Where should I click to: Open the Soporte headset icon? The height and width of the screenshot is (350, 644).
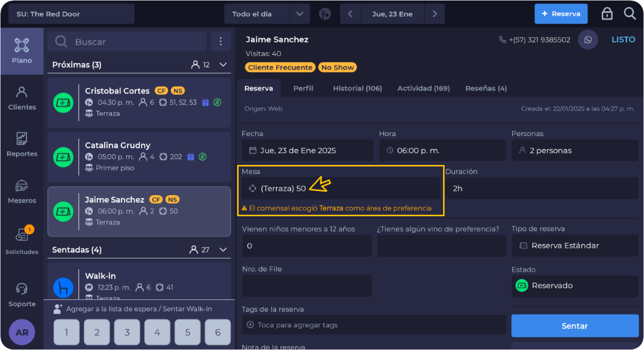[22, 295]
